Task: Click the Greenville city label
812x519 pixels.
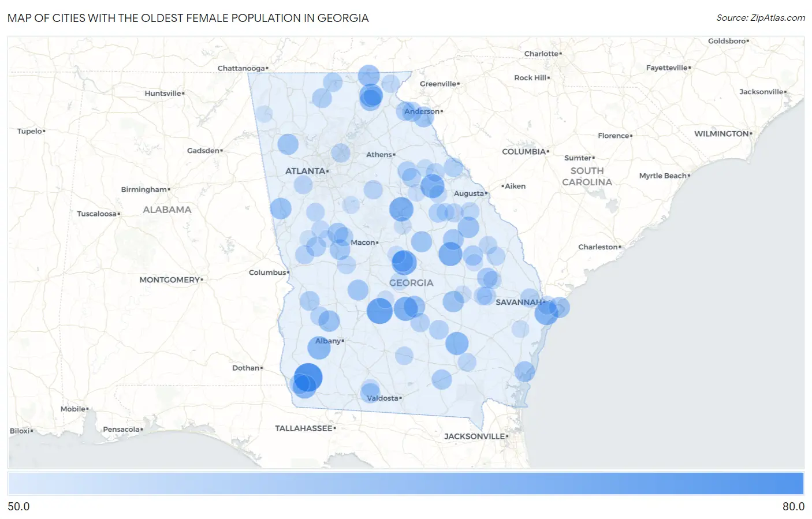Action: pyautogui.click(x=438, y=84)
